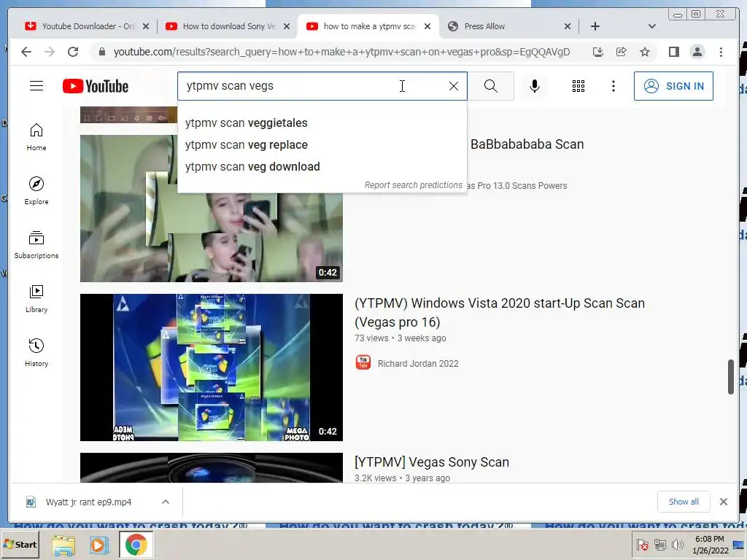Screen dimensions: 747x560
Task: Click the magnifying glass search button
Action: pyautogui.click(x=491, y=86)
